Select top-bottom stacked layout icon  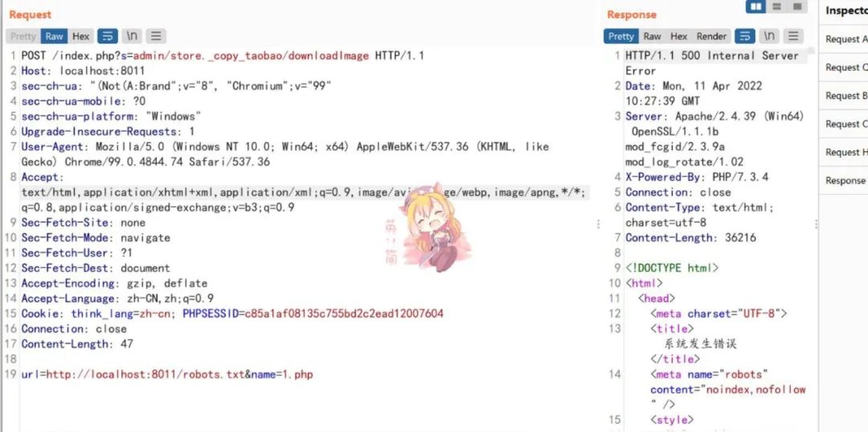(776, 6)
